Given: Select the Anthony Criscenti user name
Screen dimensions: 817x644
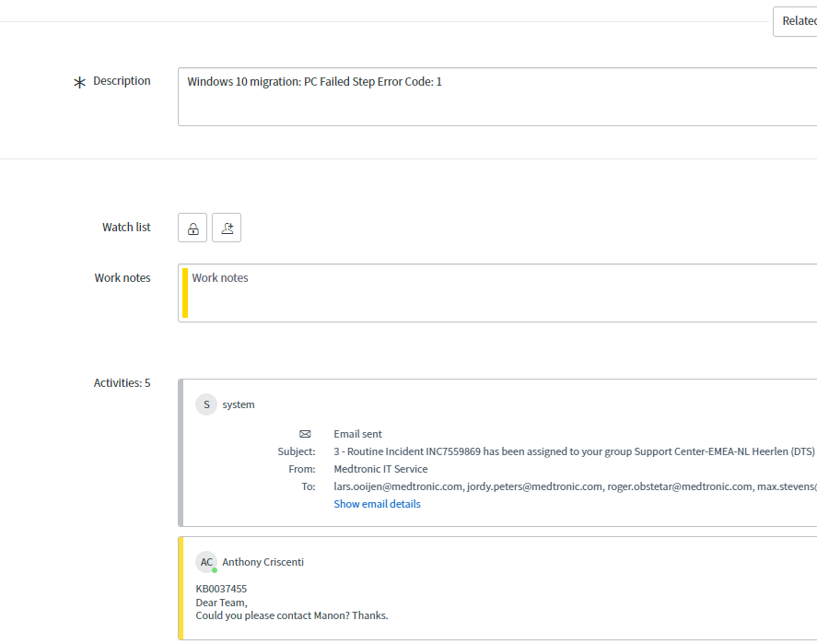Looking at the screenshot, I should coord(263,562).
